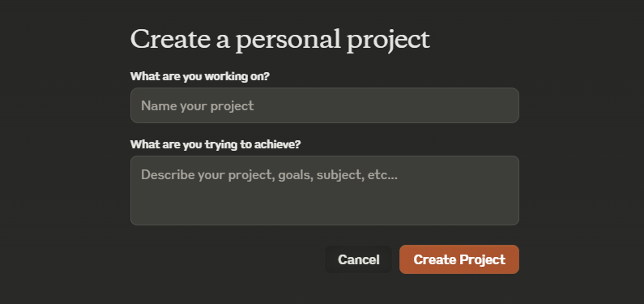
Task: Click the 'Describe your project, goals, subject' placeholder
Action: pos(269,175)
